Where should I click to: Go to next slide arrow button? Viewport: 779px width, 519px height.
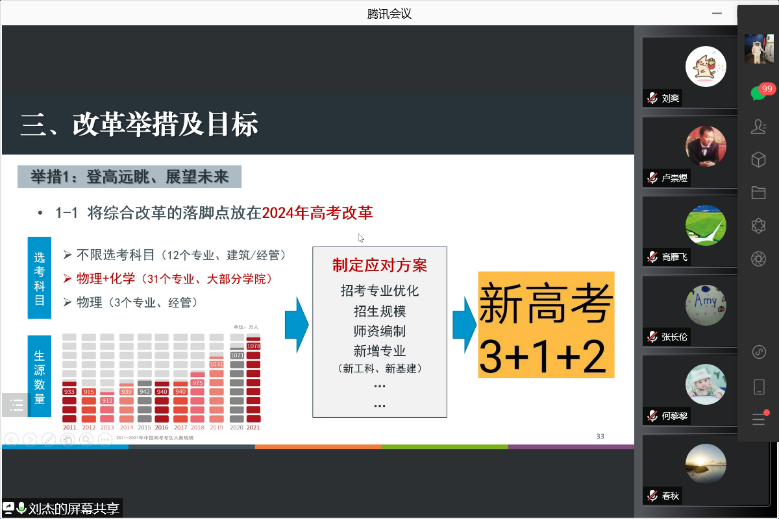pyautogui.click(x=31, y=438)
